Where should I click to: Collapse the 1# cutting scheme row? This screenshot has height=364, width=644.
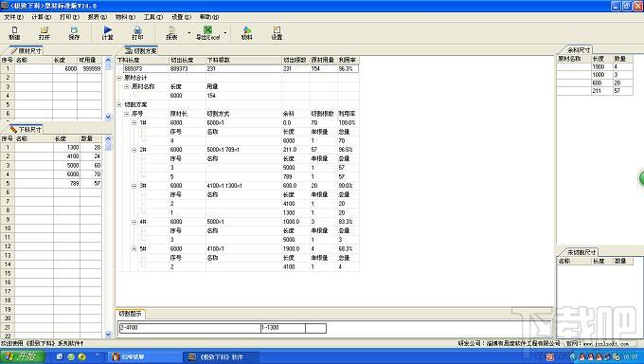coord(134,122)
